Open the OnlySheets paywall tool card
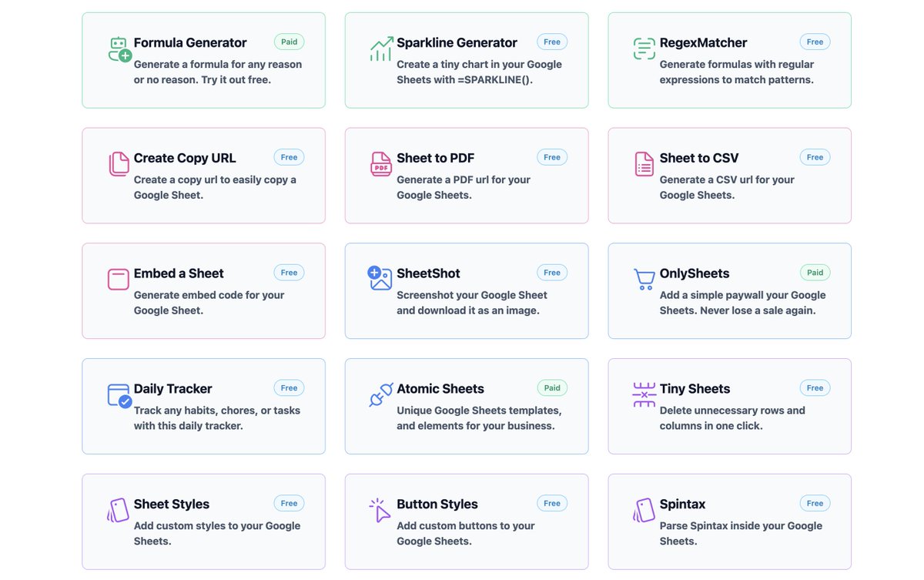This screenshot has width=924, height=580. pyautogui.click(x=729, y=290)
